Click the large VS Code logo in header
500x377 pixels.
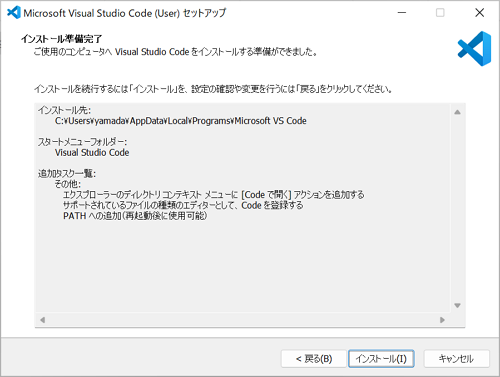pos(474,49)
